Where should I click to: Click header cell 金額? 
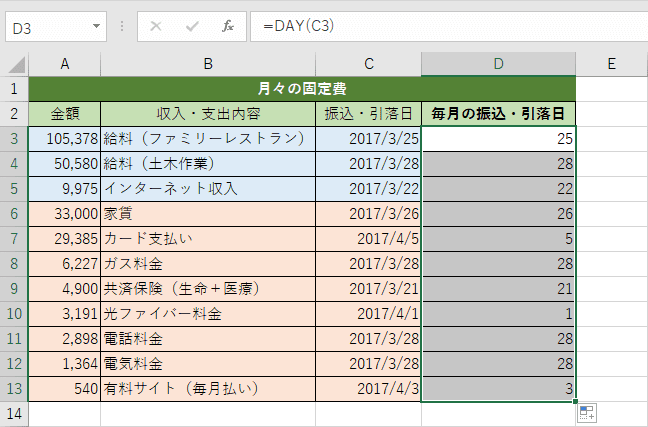coord(64,114)
